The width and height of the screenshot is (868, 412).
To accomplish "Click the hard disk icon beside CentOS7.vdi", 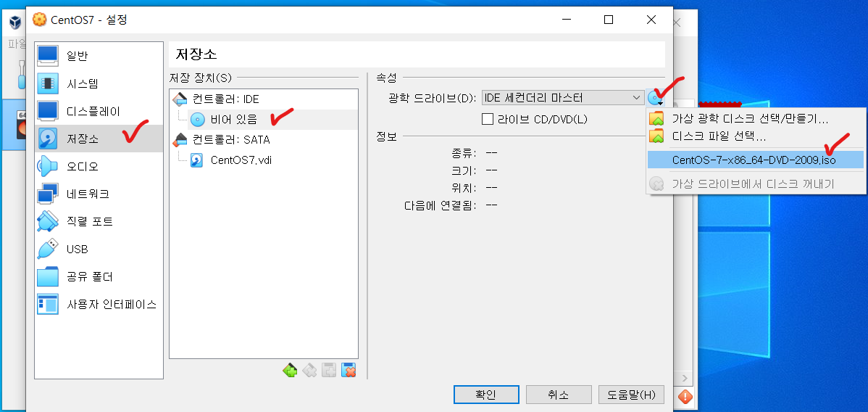I will (196, 160).
